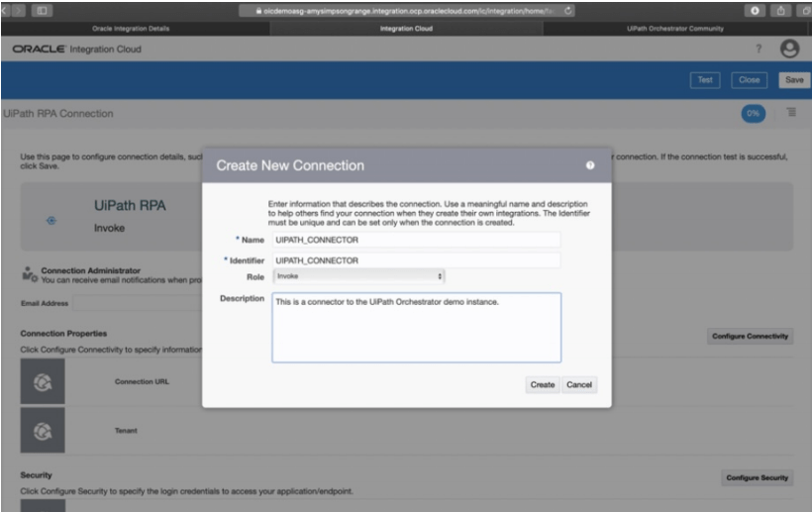Click the Connection Administrator icon

(x=29, y=274)
